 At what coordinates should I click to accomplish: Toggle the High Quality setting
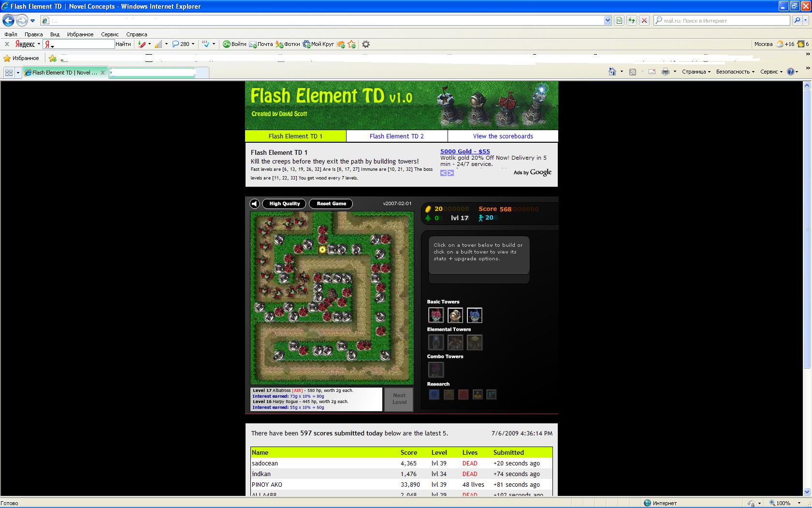click(284, 204)
